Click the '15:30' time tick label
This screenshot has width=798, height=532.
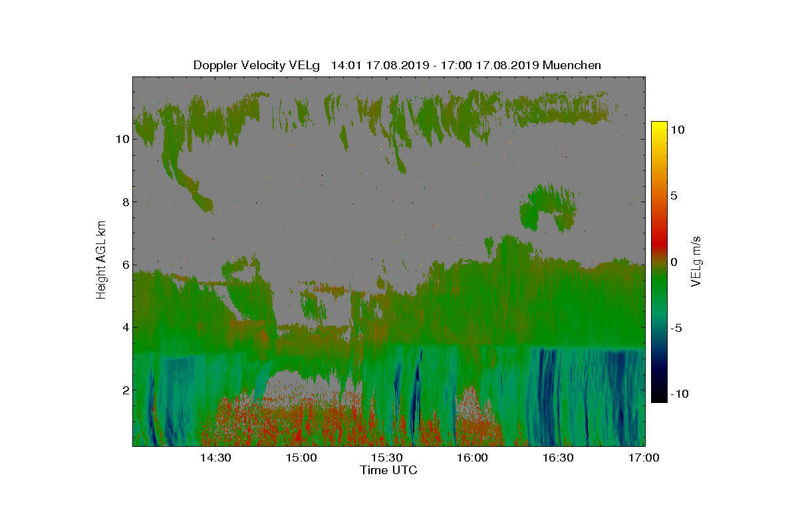click(387, 458)
